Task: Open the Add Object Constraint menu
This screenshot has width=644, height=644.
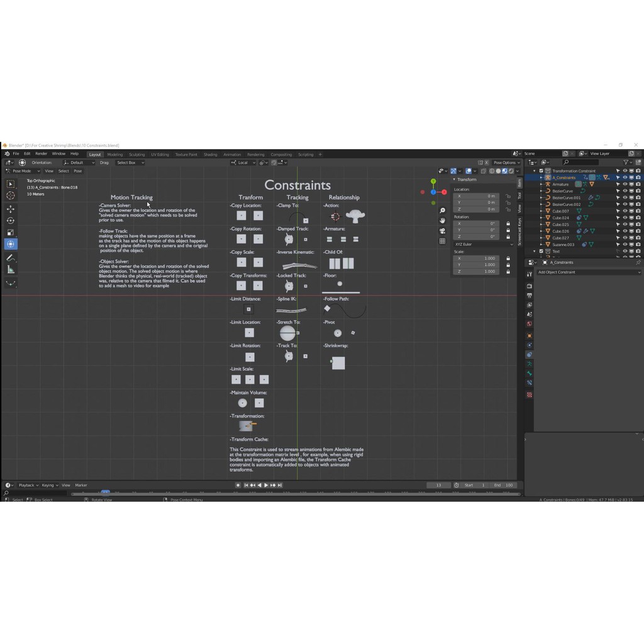Action: coord(588,272)
